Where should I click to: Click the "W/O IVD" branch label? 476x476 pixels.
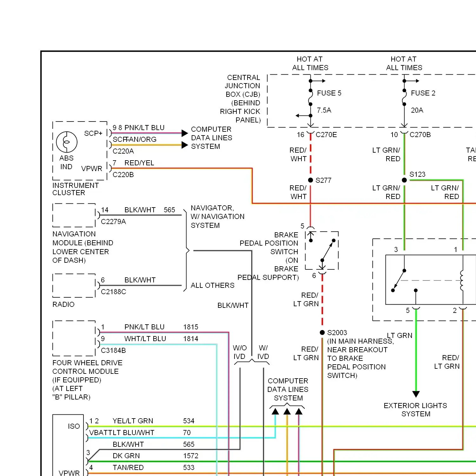point(240,352)
